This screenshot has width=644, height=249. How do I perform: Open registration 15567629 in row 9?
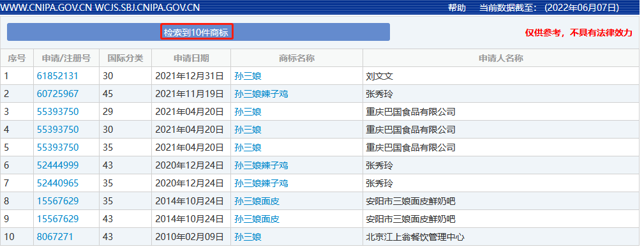click(x=57, y=219)
